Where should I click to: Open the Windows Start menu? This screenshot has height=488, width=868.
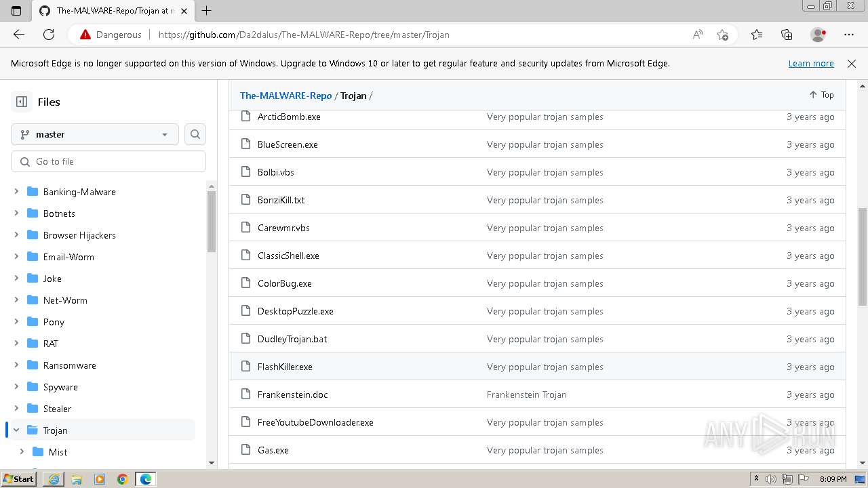click(19, 479)
